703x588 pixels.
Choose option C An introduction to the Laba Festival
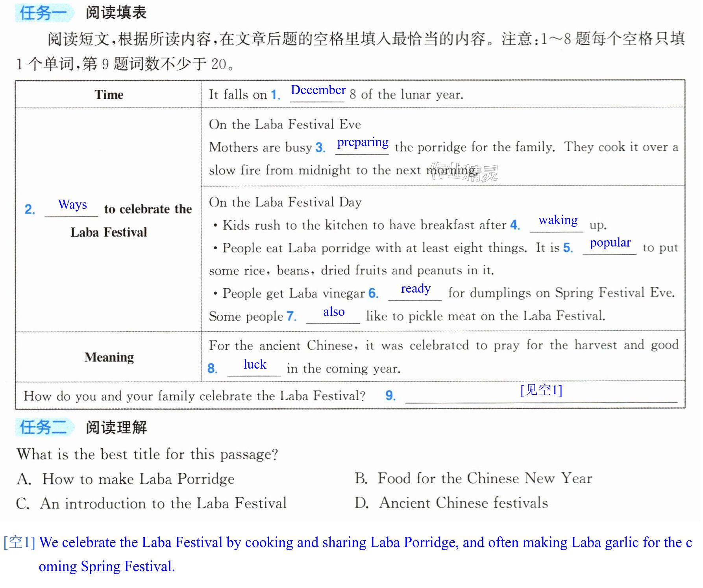(x=151, y=503)
